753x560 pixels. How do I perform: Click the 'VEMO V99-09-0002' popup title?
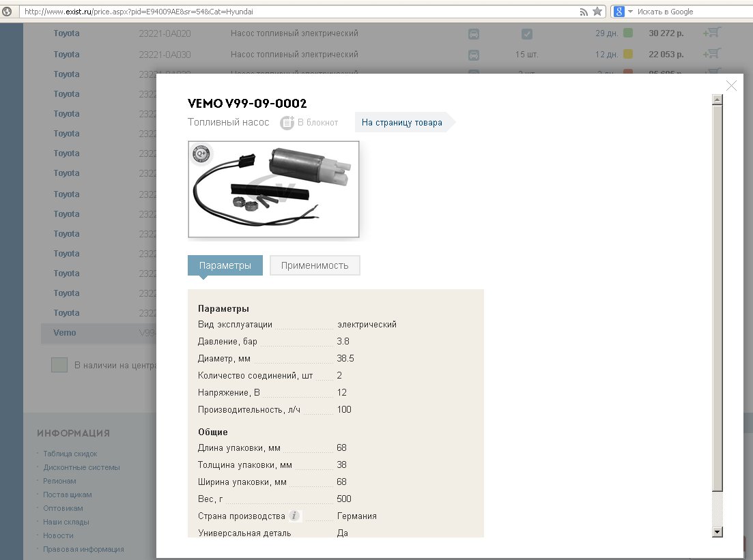point(247,103)
